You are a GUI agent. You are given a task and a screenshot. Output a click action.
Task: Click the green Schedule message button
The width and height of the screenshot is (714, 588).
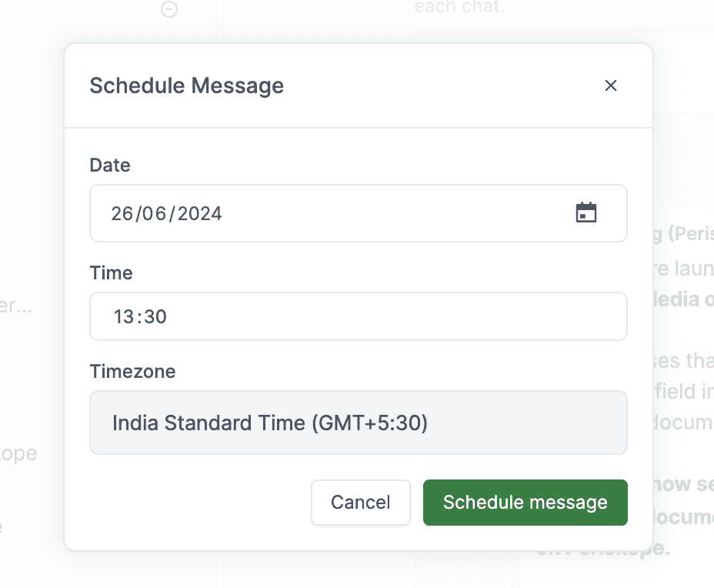tap(525, 503)
